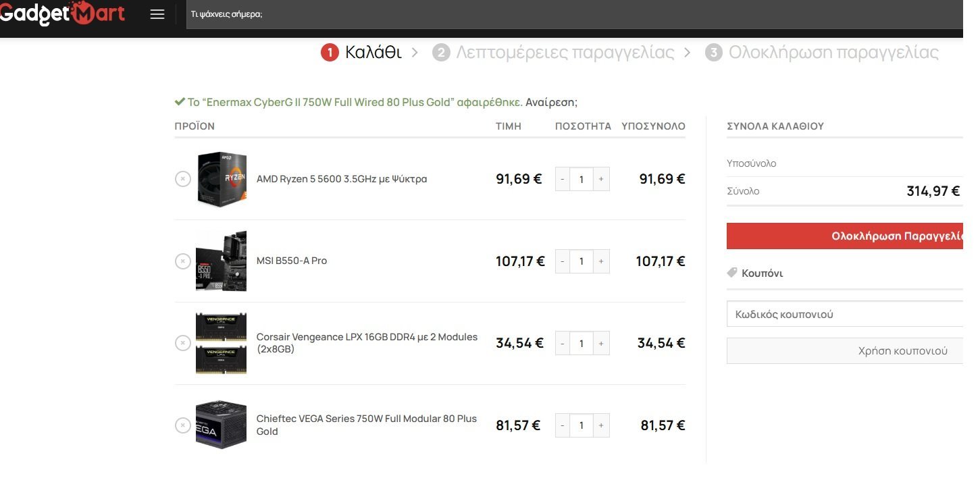The image size is (980, 499).
Task: Decrease quantity of Corsair Vengeance LPX
Action: point(563,343)
